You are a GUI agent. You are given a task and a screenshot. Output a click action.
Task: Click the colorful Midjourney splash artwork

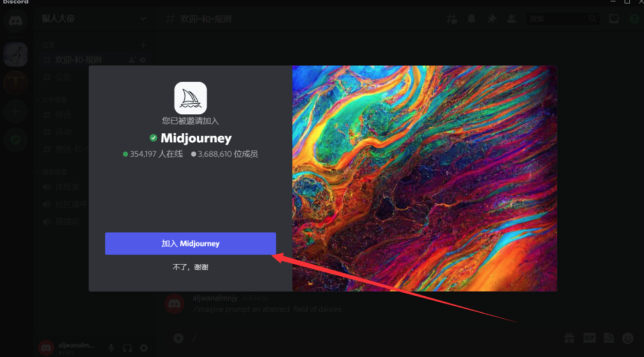pos(425,179)
